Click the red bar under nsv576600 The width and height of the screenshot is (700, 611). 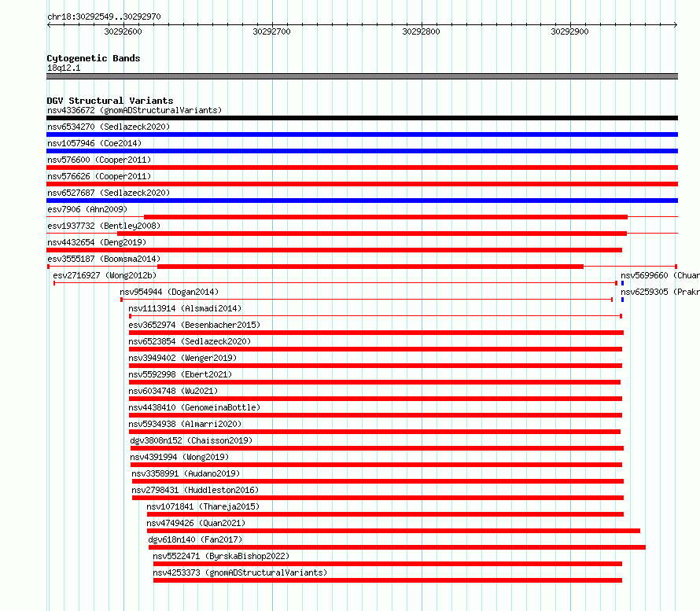pyautogui.click(x=362, y=167)
